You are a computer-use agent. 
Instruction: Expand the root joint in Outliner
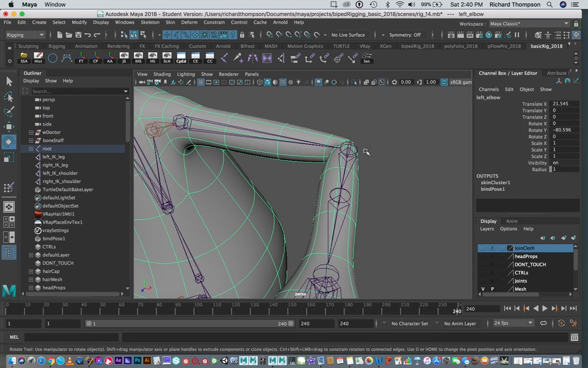coord(31,149)
